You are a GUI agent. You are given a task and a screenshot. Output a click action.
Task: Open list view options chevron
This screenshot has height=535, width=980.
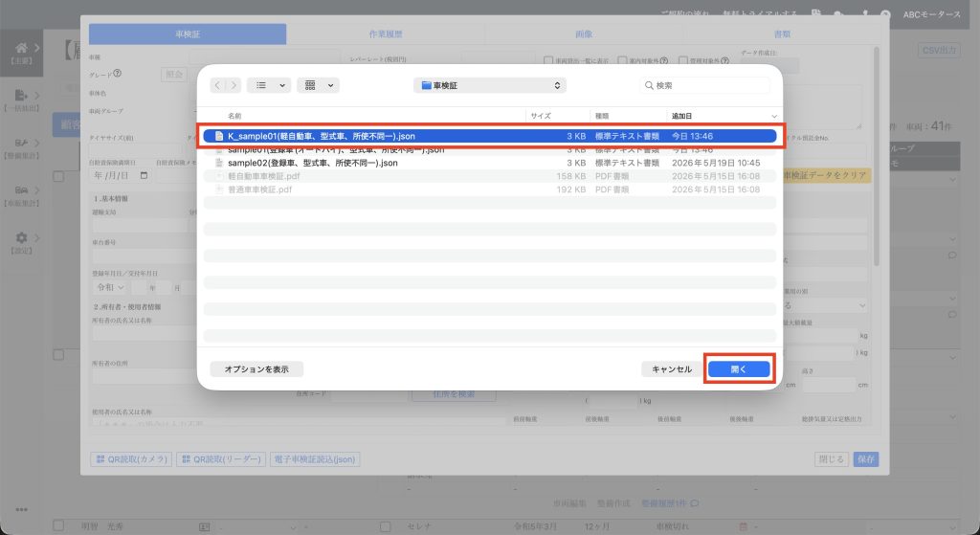[282, 85]
